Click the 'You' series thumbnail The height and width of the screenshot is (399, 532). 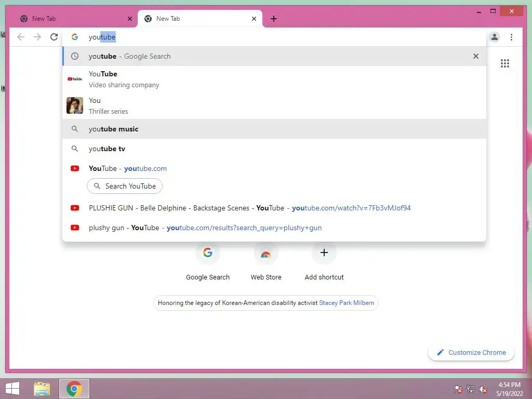pos(75,105)
